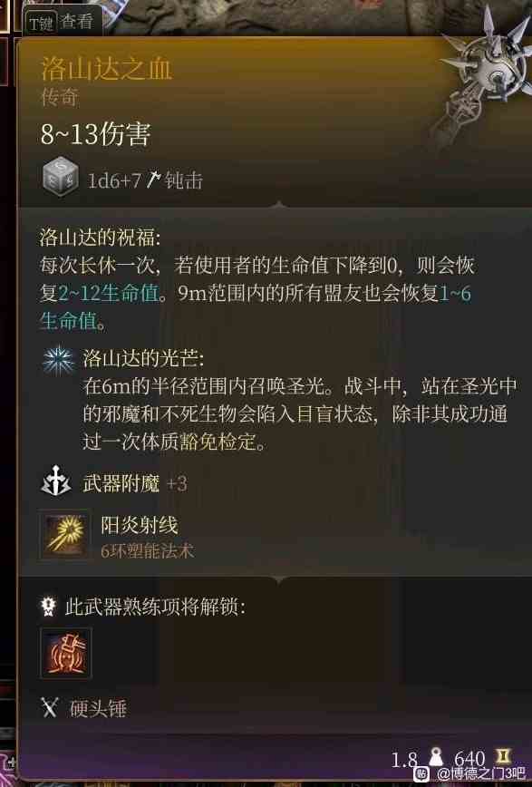Viewport: 532px width, 787px height.
Task: Click the unlocked weapon action skill icon
Action: (66, 653)
